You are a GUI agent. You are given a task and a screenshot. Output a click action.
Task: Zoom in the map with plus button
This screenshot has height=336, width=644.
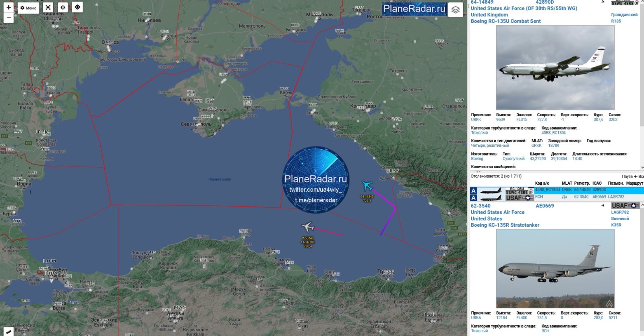[x=9, y=7]
